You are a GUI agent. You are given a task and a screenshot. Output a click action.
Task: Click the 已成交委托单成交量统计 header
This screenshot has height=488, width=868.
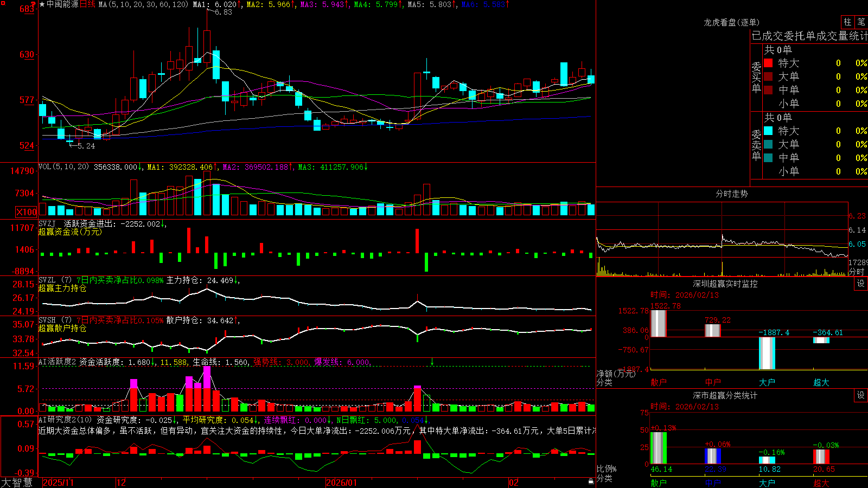point(809,36)
